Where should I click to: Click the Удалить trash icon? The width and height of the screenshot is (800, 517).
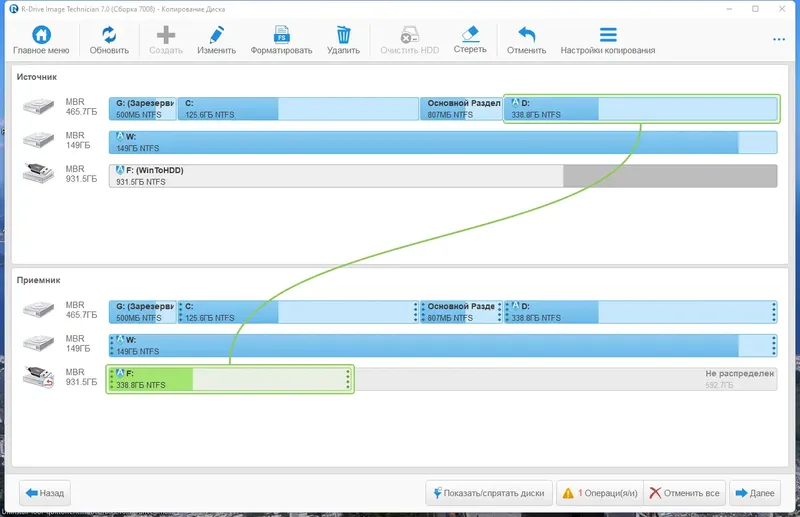(x=343, y=35)
